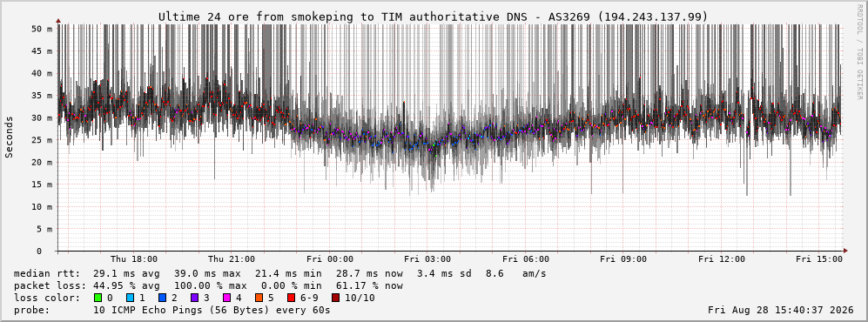Click the Seconds y-axis label
The image size is (868, 322).
coord(10,137)
